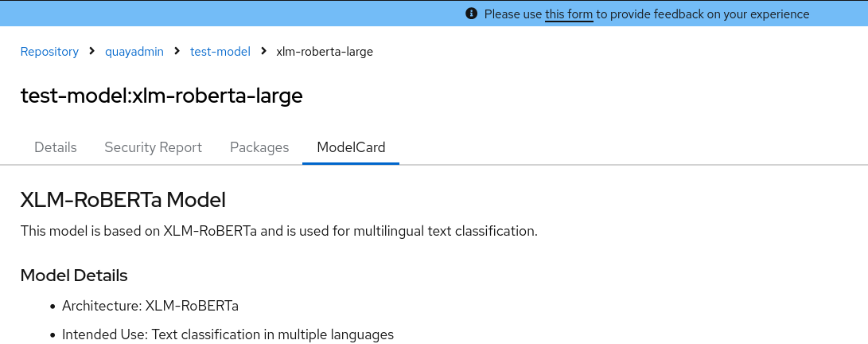
Task: Open the quayadmin breadcrumb link
Action: click(134, 52)
